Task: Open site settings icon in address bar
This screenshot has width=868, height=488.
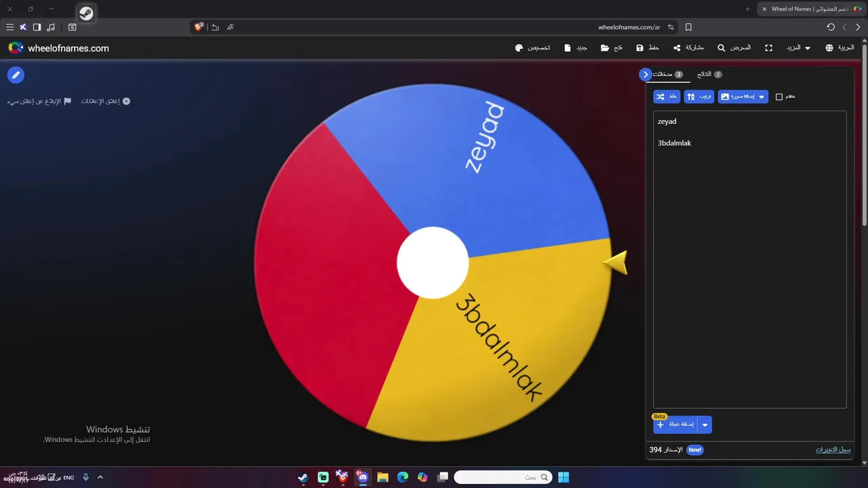Action: [671, 27]
